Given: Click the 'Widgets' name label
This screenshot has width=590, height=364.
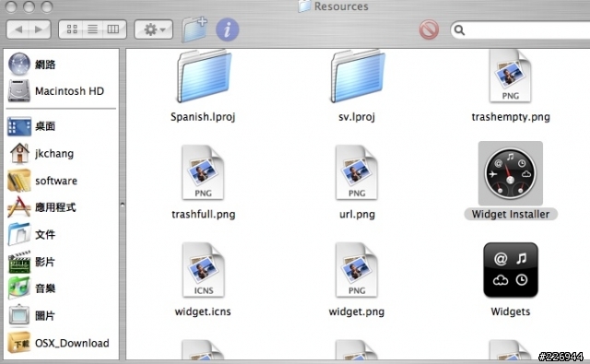Looking at the screenshot, I should click(x=511, y=311).
